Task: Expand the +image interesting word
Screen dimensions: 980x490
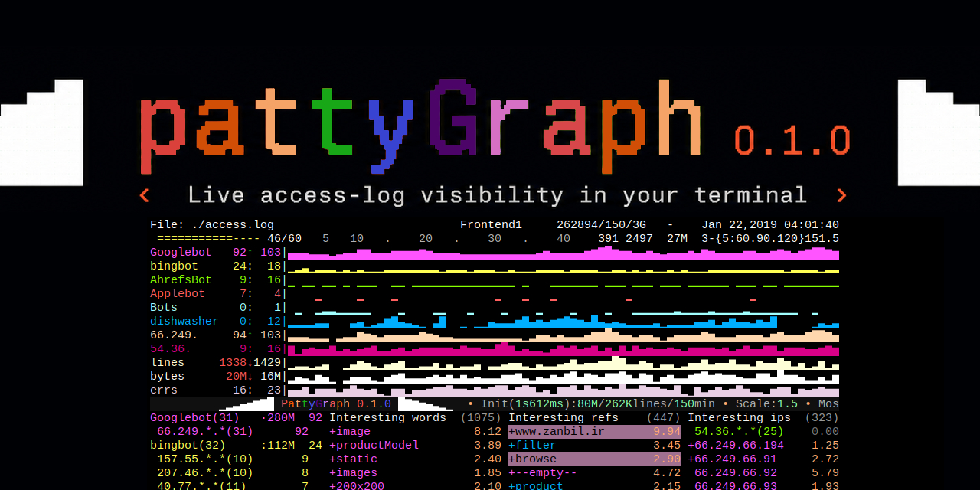Action: [x=350, y=432]
